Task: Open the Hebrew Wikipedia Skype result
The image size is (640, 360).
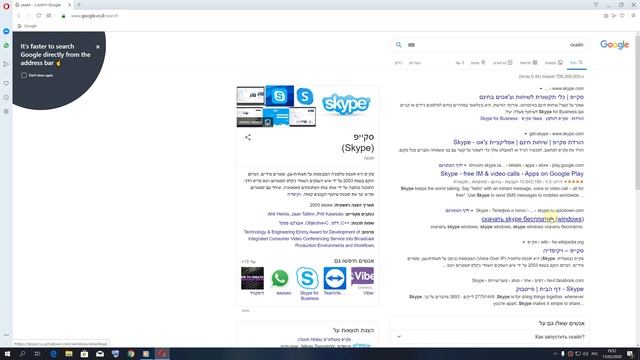Action: tap(563, 251)
